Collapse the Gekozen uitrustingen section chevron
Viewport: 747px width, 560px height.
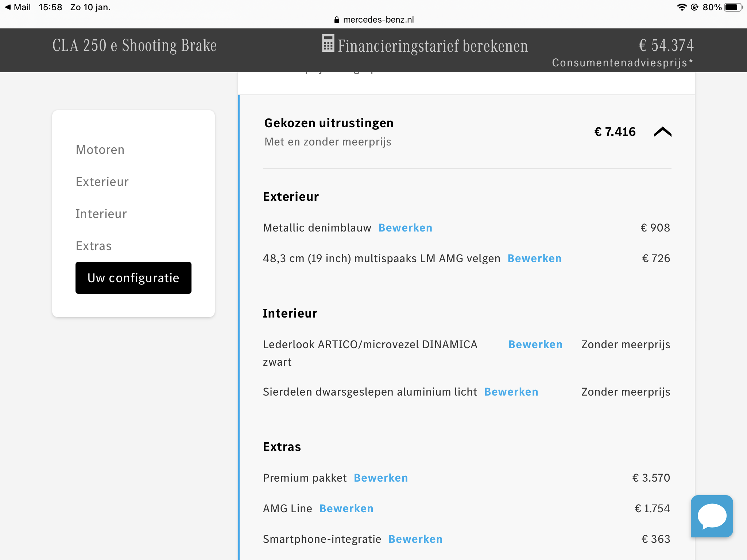point(662,132)
